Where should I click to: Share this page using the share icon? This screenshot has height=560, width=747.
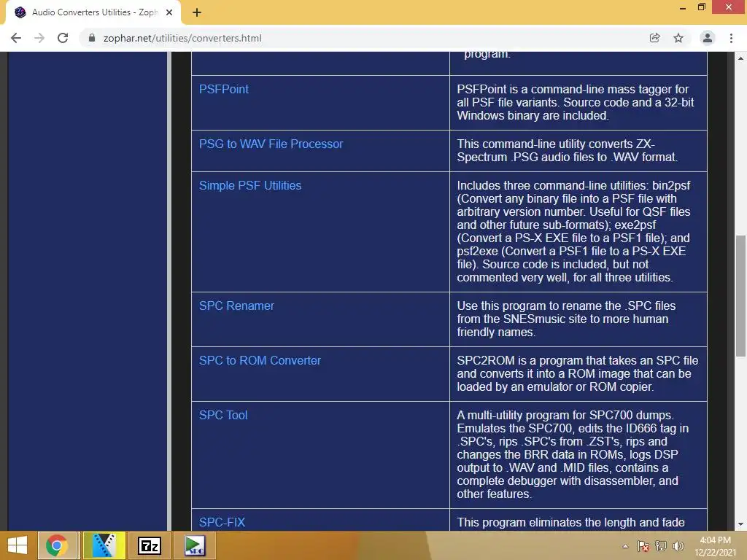coord(654,38)
